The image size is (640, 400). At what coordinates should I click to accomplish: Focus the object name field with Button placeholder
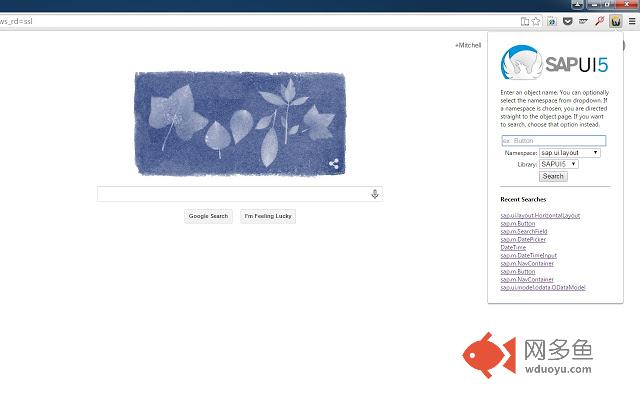(553, 140)
